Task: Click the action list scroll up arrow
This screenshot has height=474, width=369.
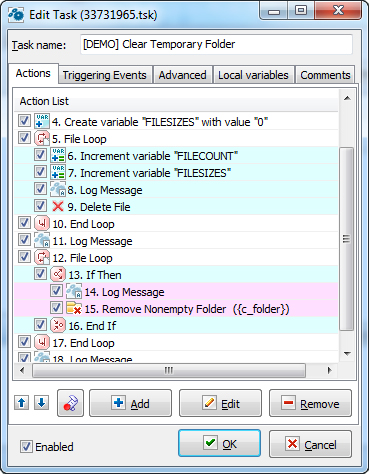Action: 347,98
